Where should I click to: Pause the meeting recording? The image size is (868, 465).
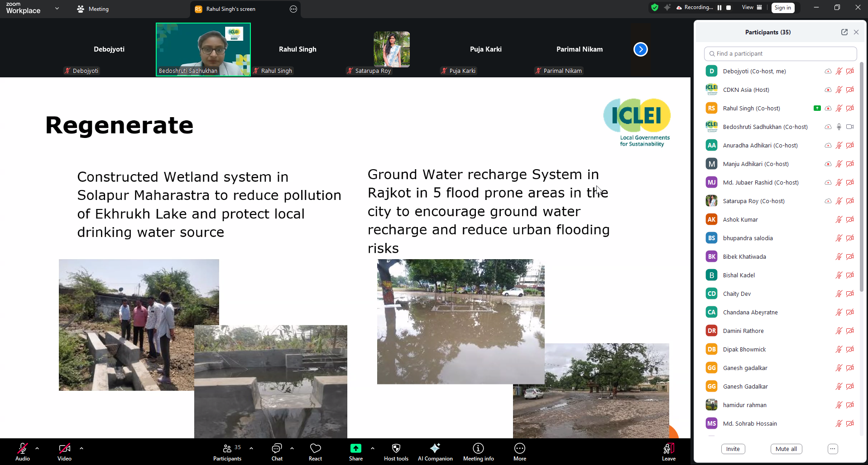tap(719, 8)
